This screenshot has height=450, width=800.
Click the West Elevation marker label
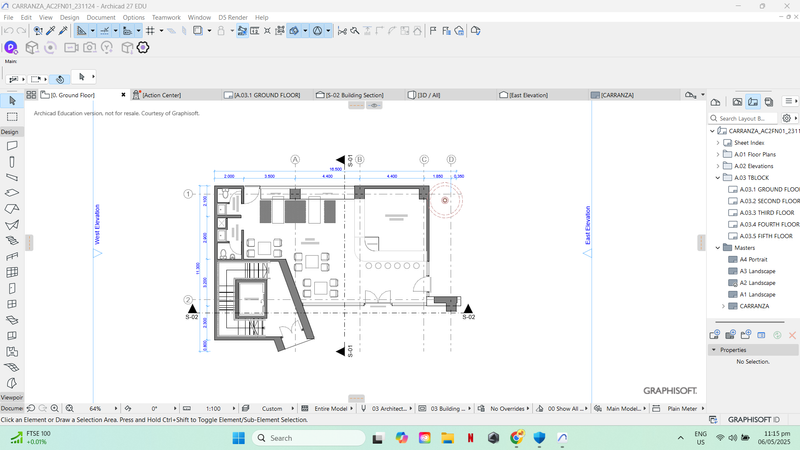(x=98, y=225)
